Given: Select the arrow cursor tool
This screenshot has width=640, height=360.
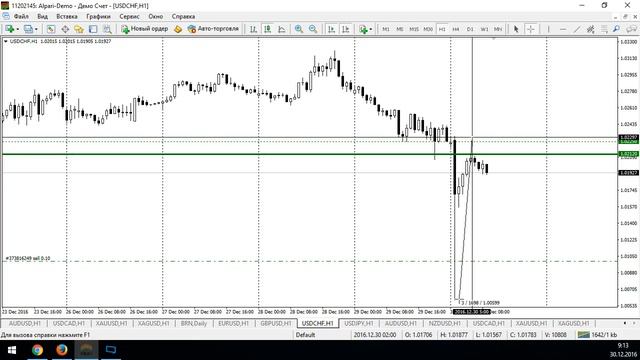Looking at the screenshot, I should [x=516, y=29].
